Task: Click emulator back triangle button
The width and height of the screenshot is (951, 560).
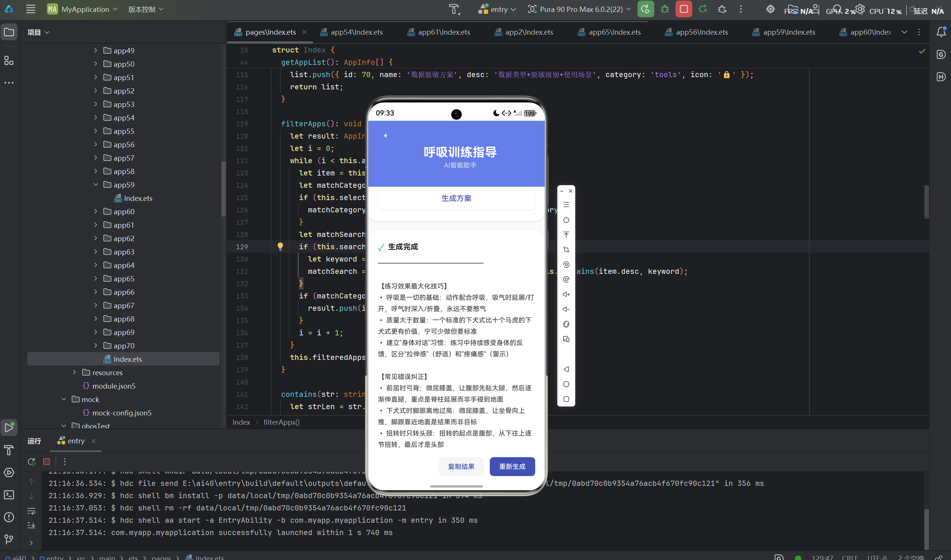Action: coord(566,369)
